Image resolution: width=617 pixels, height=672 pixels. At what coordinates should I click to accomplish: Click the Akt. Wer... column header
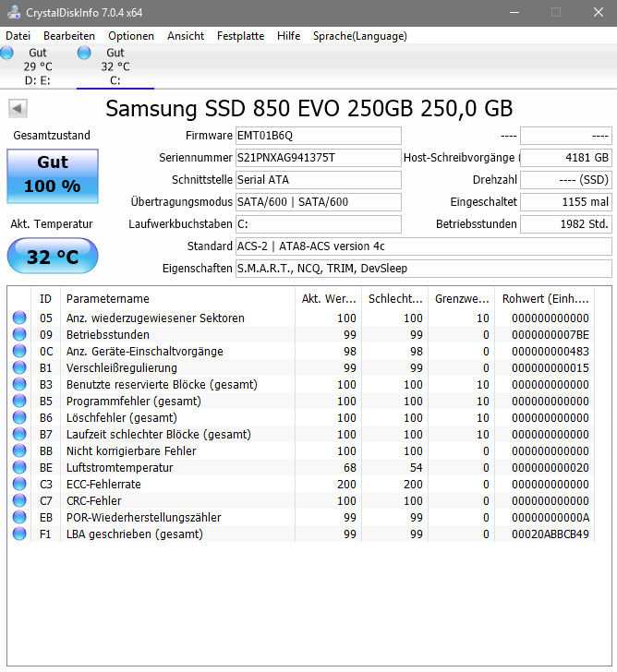[x=329, y=299]
